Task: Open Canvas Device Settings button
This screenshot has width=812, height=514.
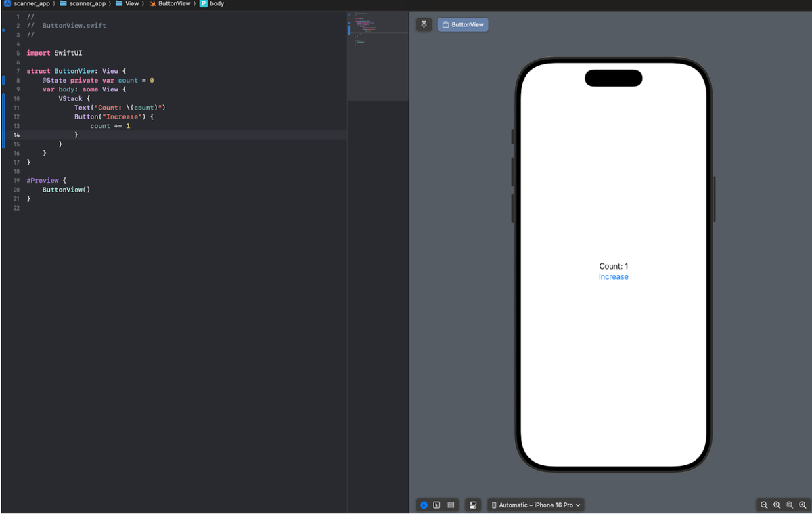Action: click(x=473, y=505)
